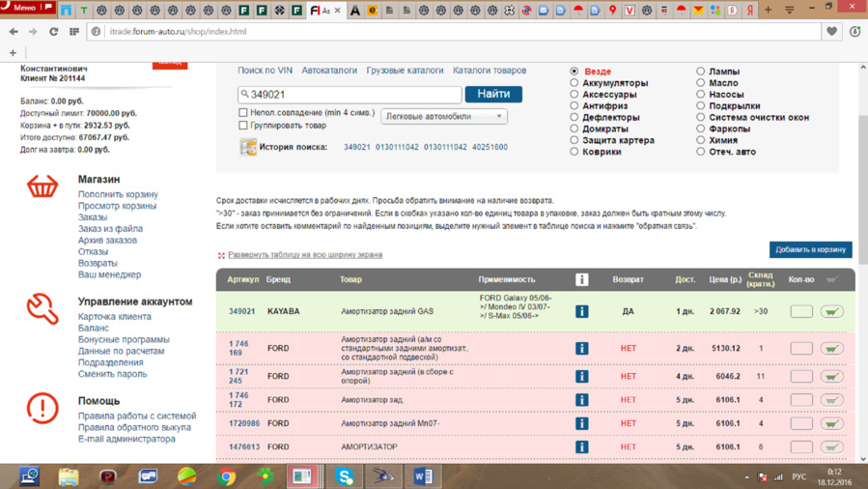This screenshot has width=868, height=489.
Task: Click Развернуть таблицу на всю ширину экрана
Action: pyautogui.click(x=305, y=255)
